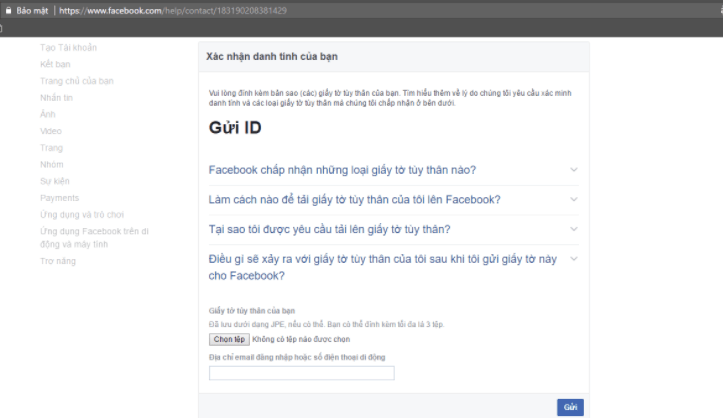The height and width of the screenshot is (418, 723).
Task: Expand 'Tại sao tôi được yêu cầu' question
Action: 329,229
